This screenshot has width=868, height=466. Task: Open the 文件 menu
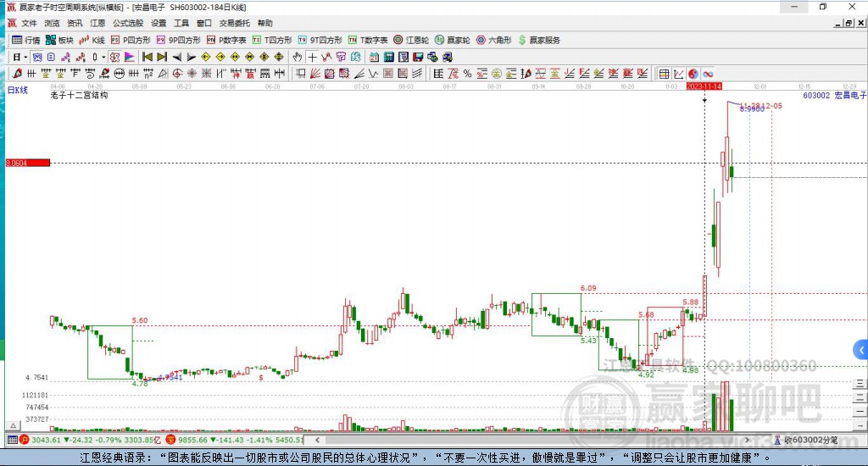(x=29, y=23)
